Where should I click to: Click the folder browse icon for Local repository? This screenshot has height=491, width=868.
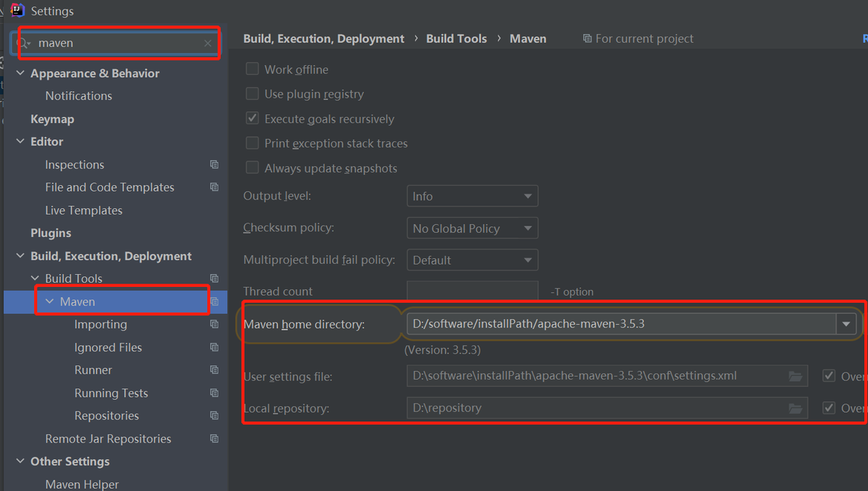[x=796, y=408]
